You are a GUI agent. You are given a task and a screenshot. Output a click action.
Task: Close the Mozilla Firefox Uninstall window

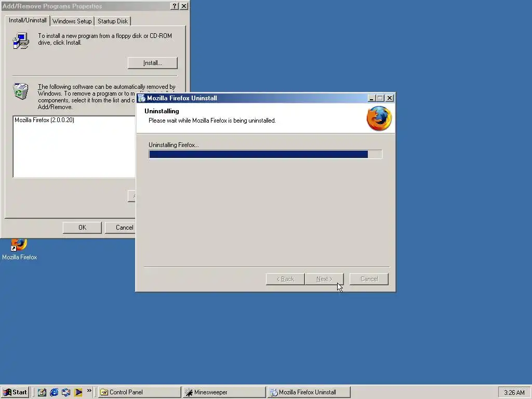[x=390, y=98]
